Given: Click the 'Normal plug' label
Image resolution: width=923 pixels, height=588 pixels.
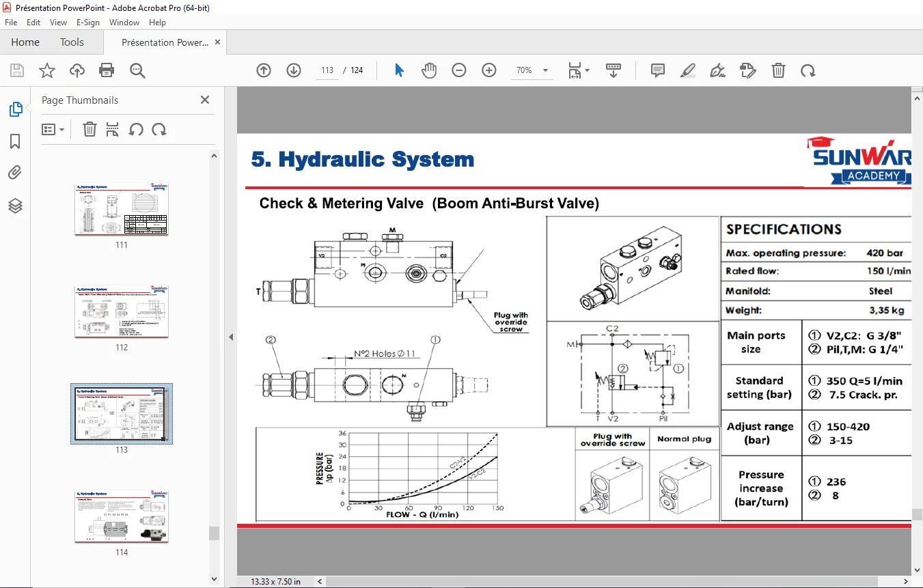Looking at the screenshot, I should 684,439.
